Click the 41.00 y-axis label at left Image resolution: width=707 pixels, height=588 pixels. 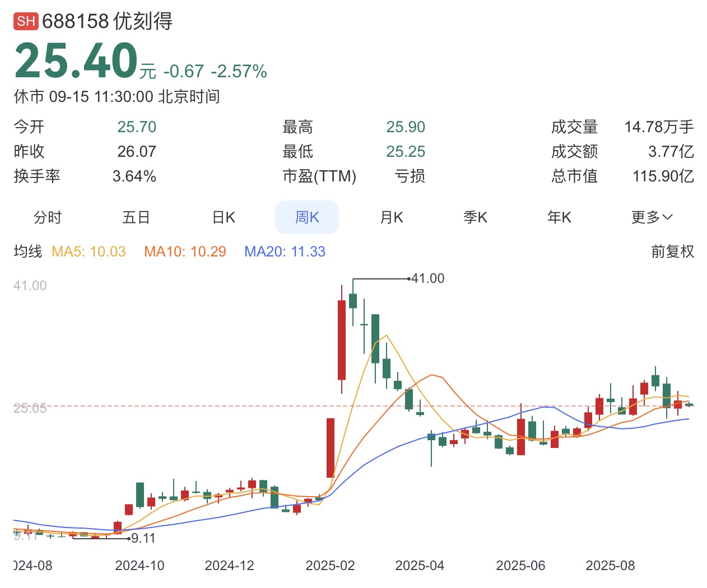(x=30, y=286)
